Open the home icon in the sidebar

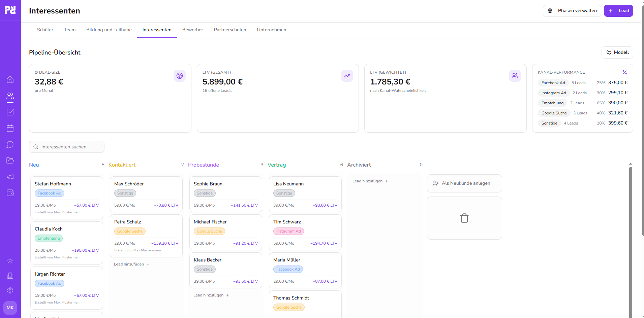coord(10,80)
